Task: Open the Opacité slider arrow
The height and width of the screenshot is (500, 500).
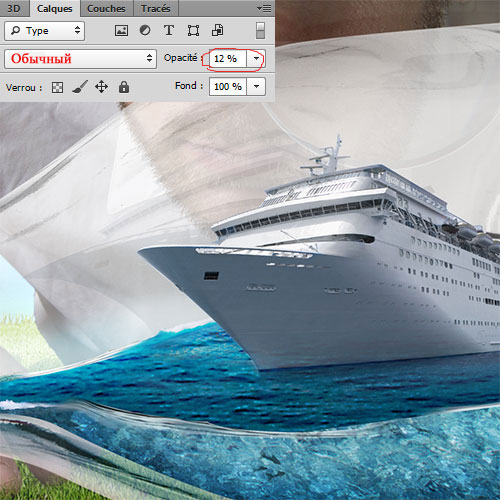Action: pos(256,59)
